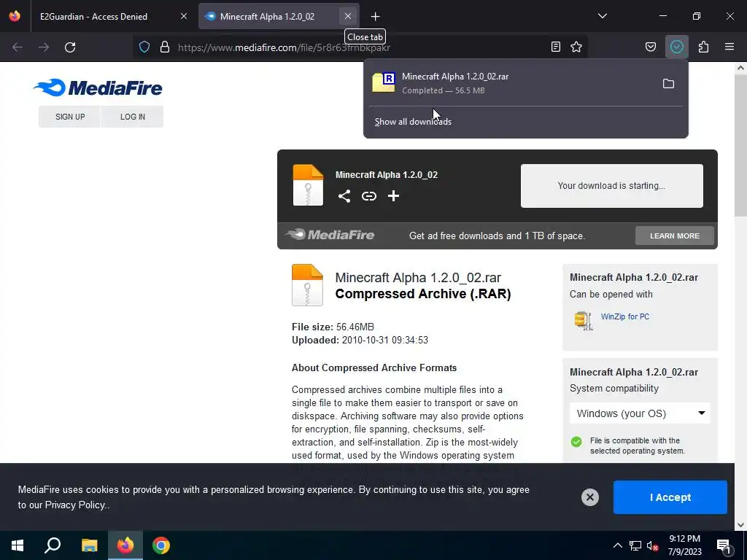
Task: Bookmark this page with the star icon
Action: [x=576, y=47]
